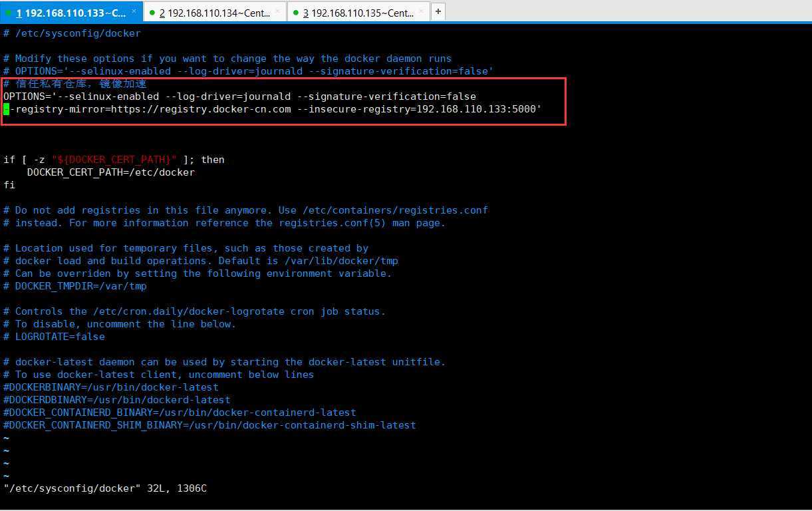
Task: Click the 'Modify these options' comment line
Action: (227, 59)
